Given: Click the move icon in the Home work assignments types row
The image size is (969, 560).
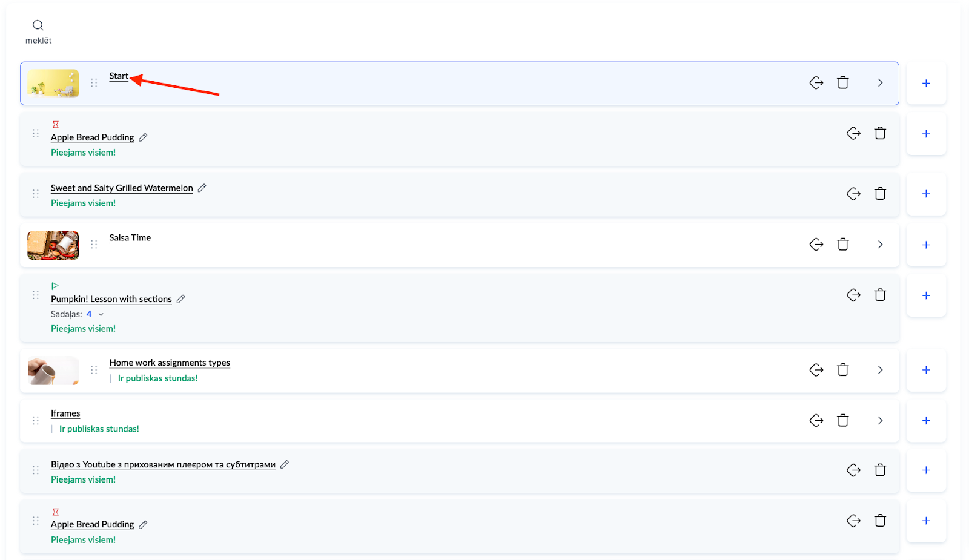Looking at the screenshot, I should tap(816, 370).
